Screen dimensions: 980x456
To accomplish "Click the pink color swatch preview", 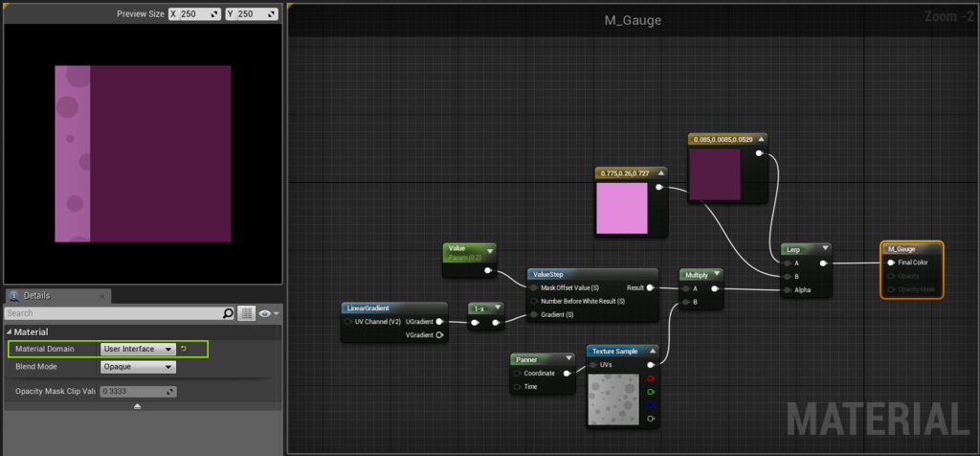I will pos(622,208).
